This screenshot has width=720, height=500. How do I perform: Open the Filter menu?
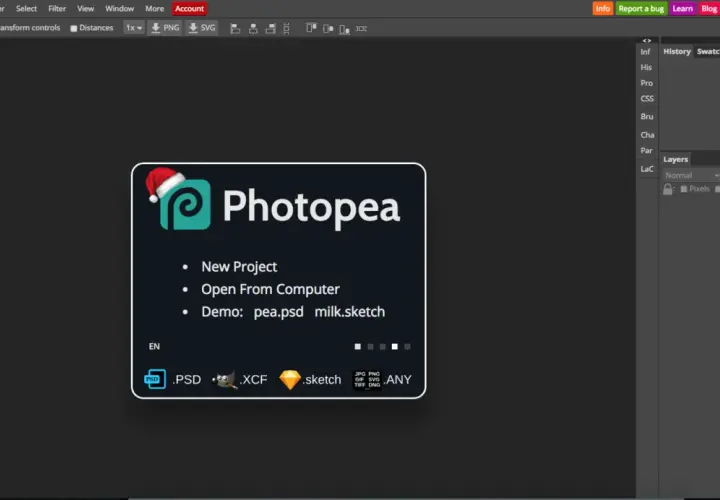point(57,9)
